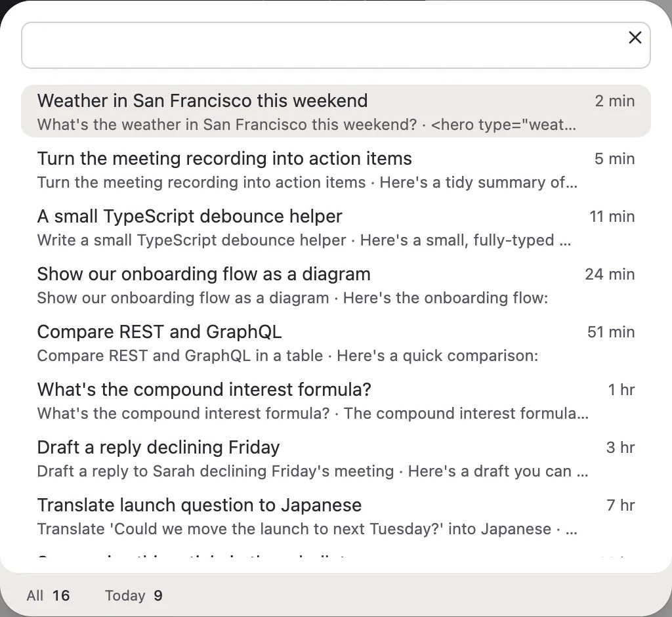Image resolution: width=672 pixels, height=617 pixels.
Task: Open 'What's the compound interest formula?' chat
Action: point(335,400)
